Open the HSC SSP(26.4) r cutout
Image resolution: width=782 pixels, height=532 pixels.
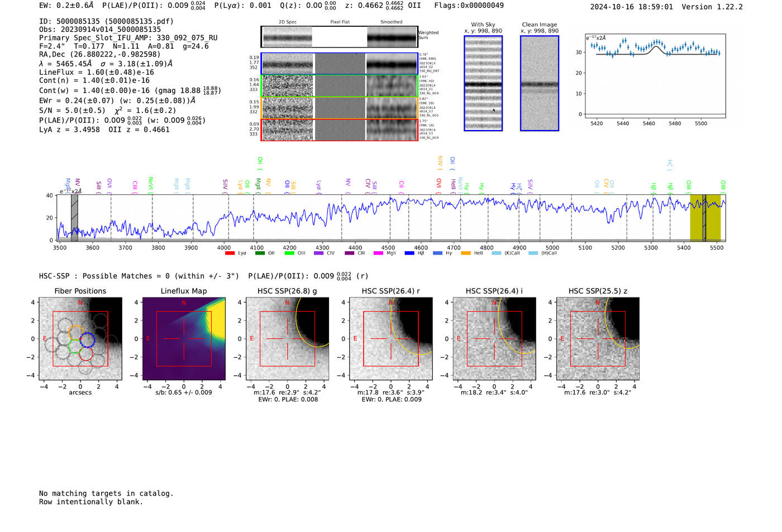391,339
